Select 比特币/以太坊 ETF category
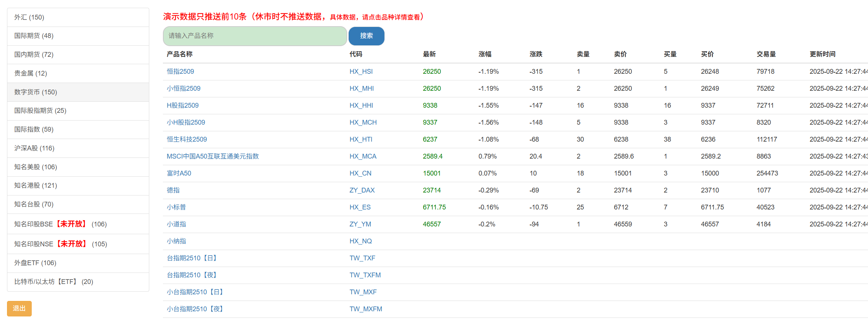868x319 pixels. (78, 282)
